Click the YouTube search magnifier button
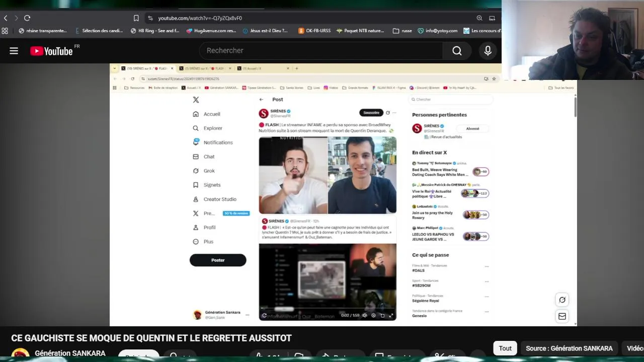644x362 pixels. (457, 51)
